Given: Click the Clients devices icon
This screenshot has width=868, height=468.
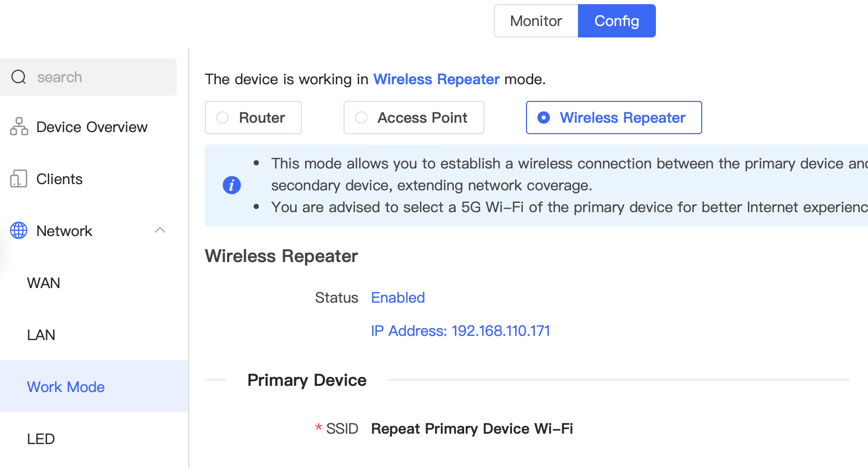Looking at the screenshot, I should pyautogui.click(x=19, y=178).
